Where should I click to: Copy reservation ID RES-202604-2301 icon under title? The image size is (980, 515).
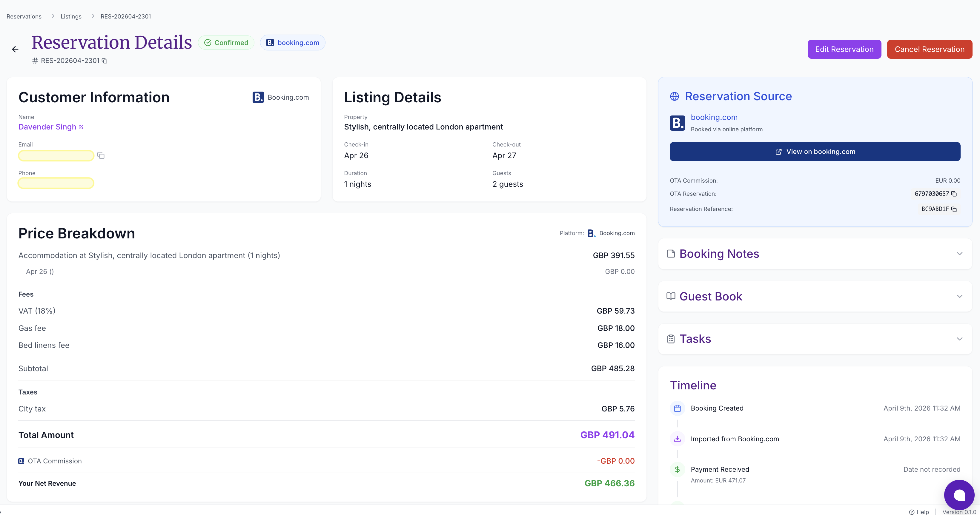click(x=104, y=61)
